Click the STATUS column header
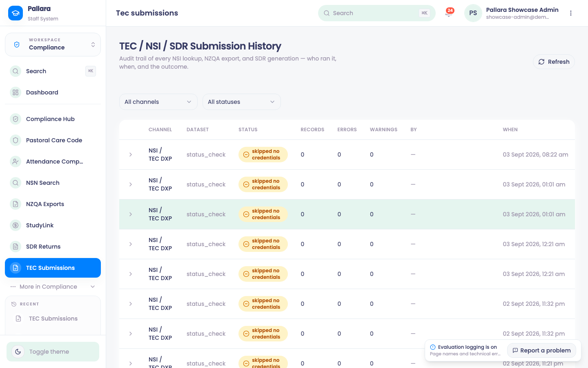 248,130
